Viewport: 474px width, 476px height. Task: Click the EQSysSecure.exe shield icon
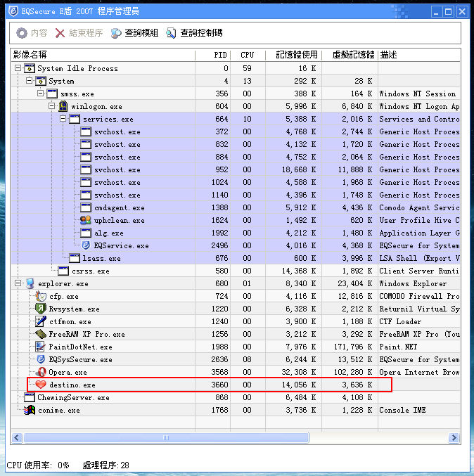41,359
